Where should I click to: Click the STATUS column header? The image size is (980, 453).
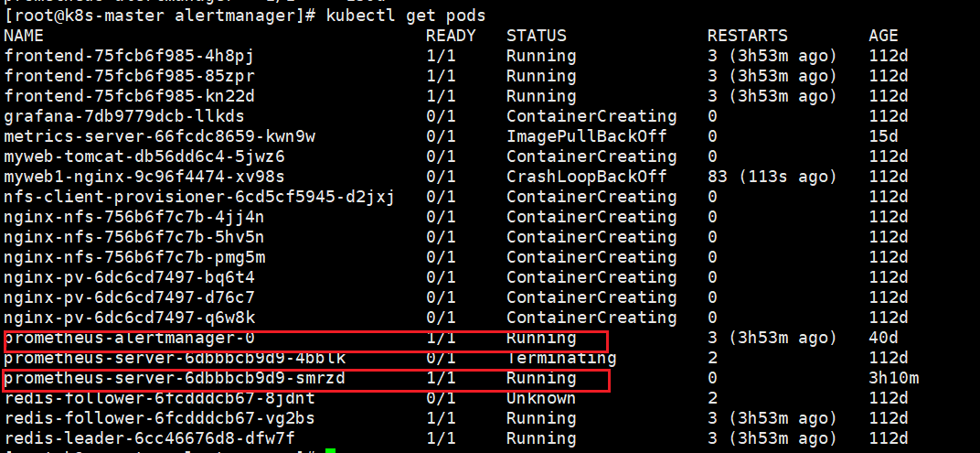point(537,36)
